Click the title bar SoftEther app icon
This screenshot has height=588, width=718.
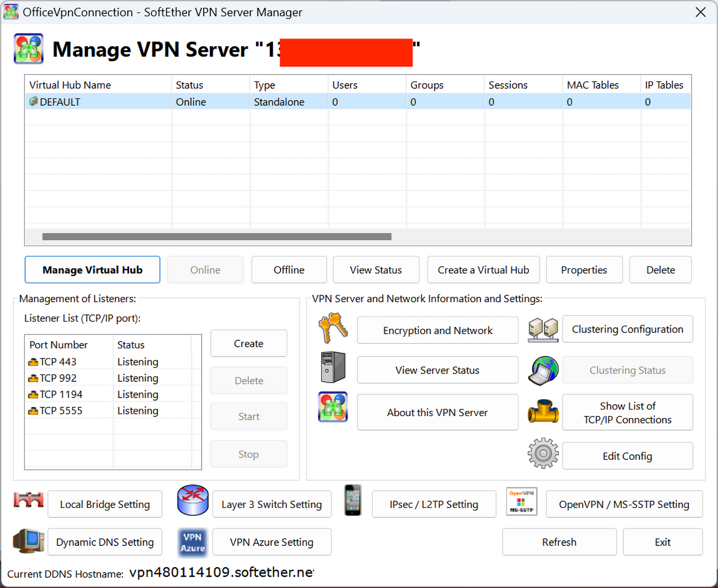click(x=11, y=12)
